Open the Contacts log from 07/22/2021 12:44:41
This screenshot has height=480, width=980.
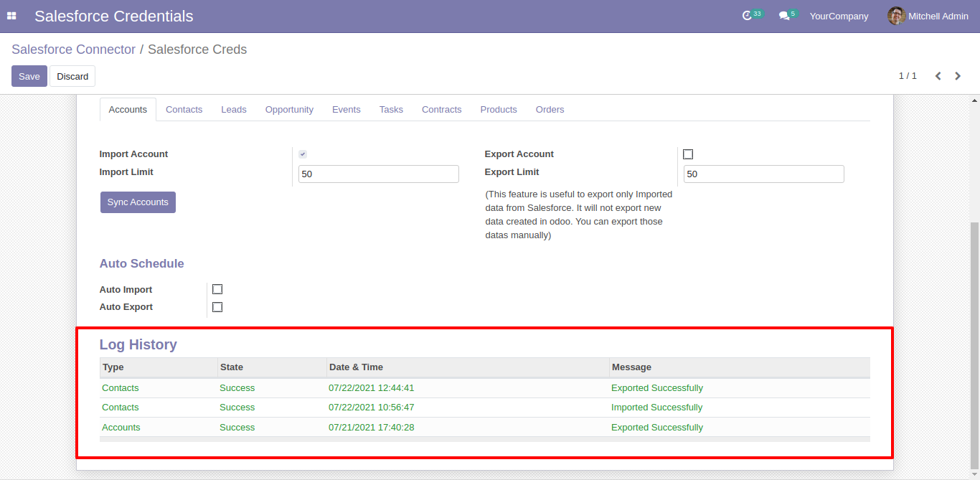(485, 388)
